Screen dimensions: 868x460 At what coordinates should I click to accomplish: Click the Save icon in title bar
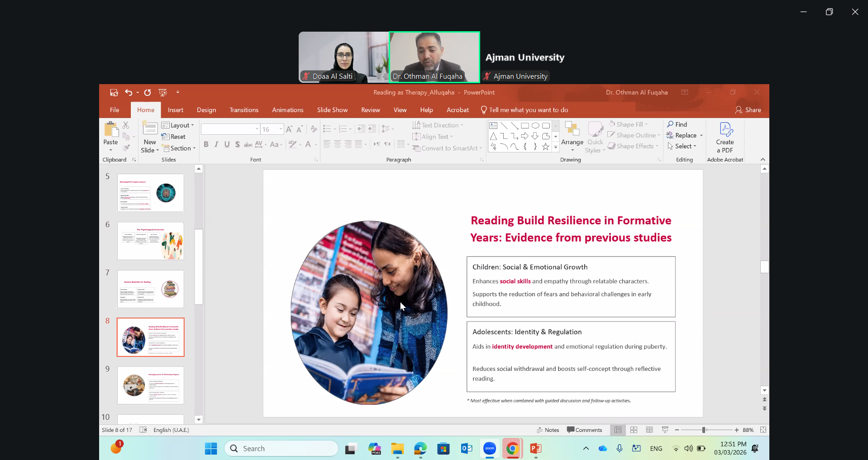click(x=114, y=92)
